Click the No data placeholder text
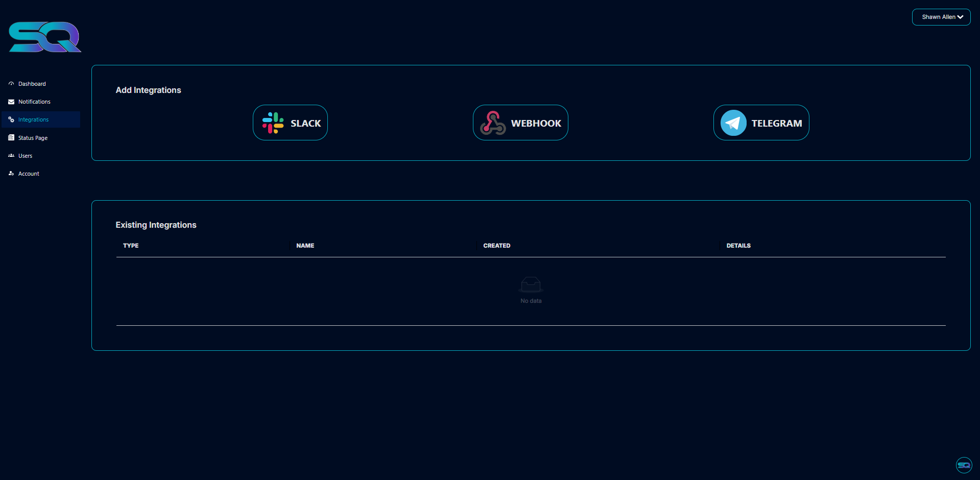The image size is (980, 480). point(531,301)
